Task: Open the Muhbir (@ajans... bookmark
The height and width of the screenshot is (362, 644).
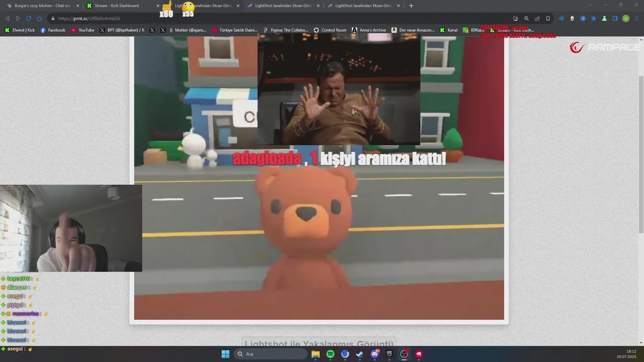Action: coord(187,30)
